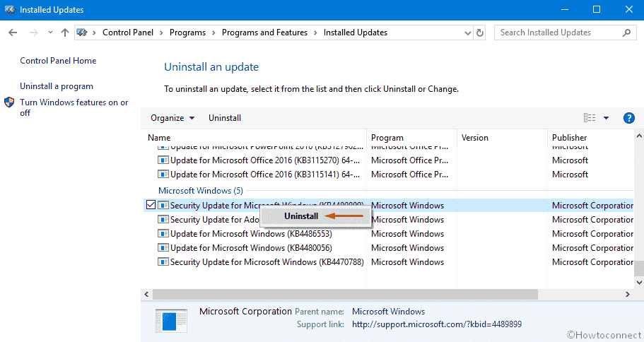Click Microsoft Corporation publisher of KB4486553 row
This screenshot has width=644, height=342.
coord(592,234)
